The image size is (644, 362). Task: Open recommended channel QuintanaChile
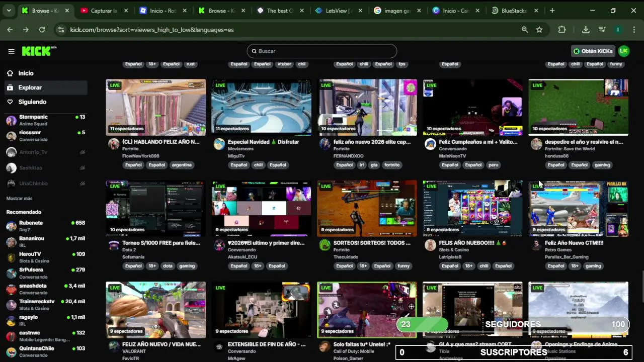[x=45, y=351]
